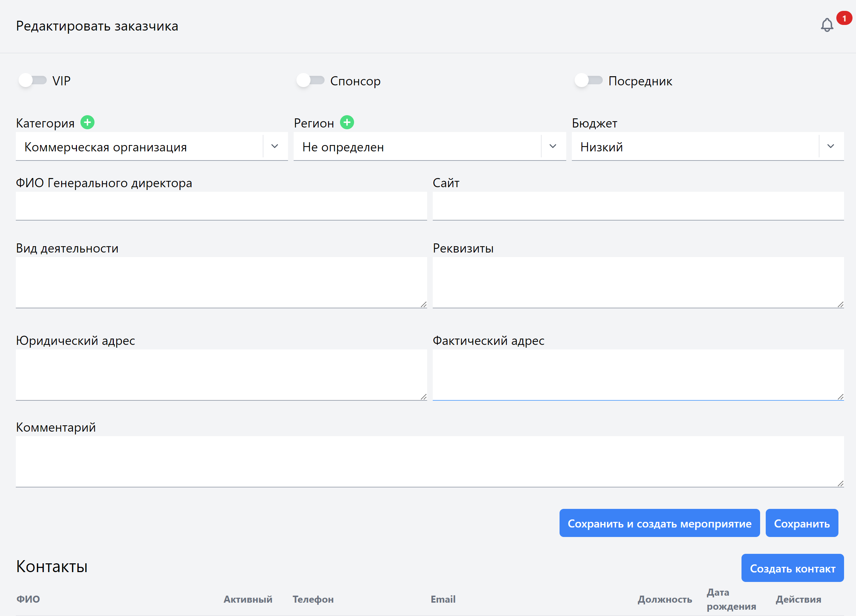Toggle the VIP switch
856x616 pixels.
[32, 80]
